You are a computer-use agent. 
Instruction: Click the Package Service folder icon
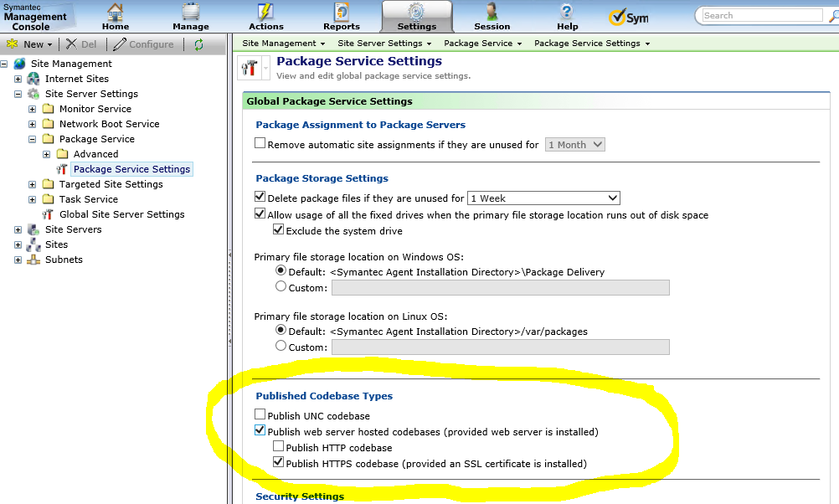(x=49, y=139)
